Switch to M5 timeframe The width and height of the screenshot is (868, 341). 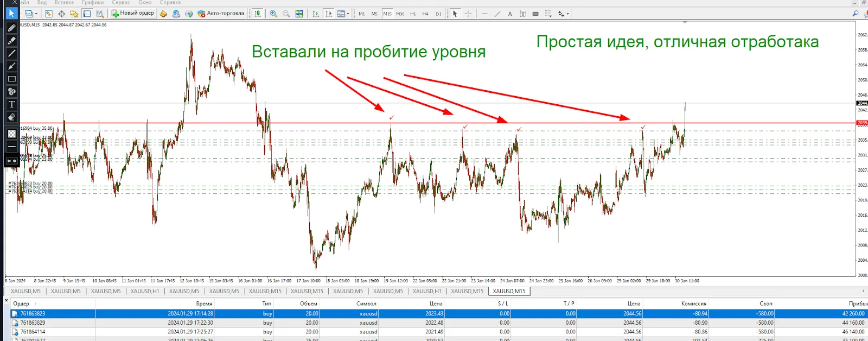point(374,14)
